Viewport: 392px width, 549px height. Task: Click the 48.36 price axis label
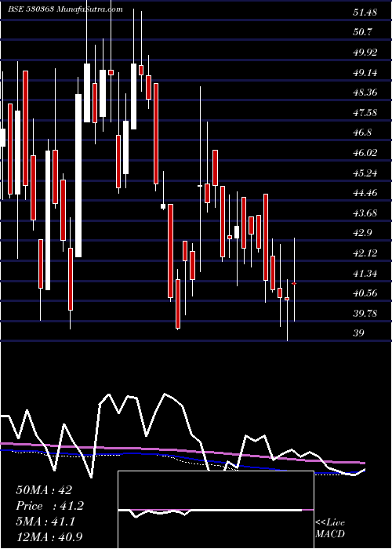click(365, 93)
